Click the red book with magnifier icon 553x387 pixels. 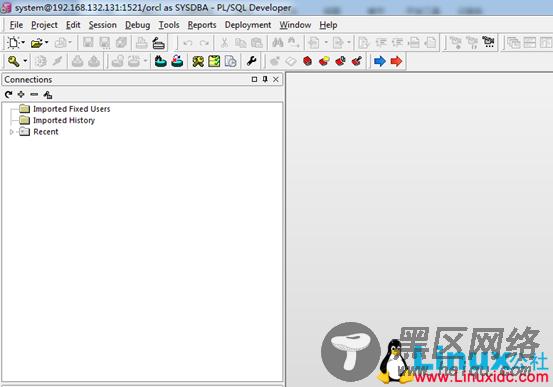click(x=340, y=61)
